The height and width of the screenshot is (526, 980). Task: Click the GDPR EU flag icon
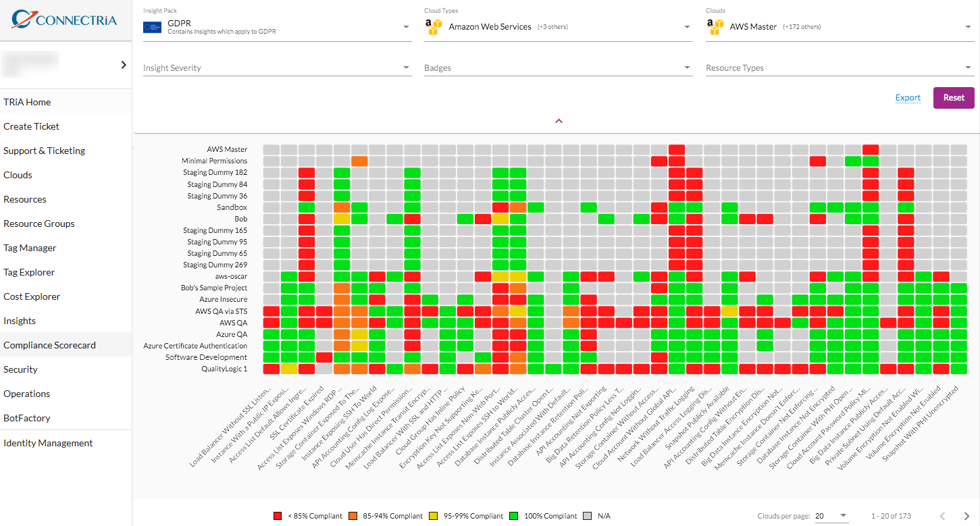tap(152, 27)
